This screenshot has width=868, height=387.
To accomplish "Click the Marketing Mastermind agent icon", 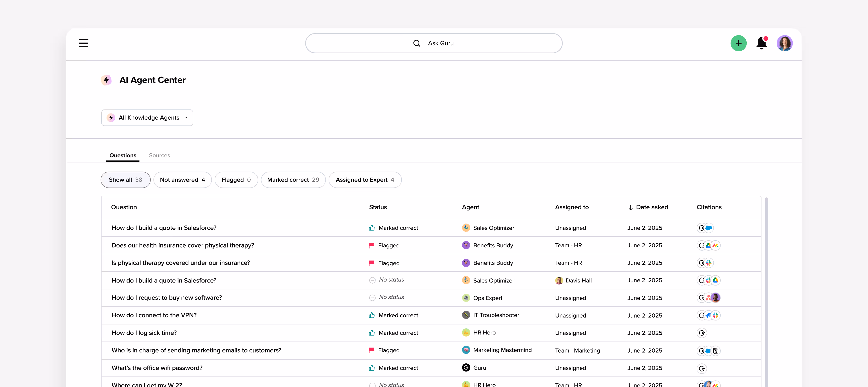I will pos(466,350).
